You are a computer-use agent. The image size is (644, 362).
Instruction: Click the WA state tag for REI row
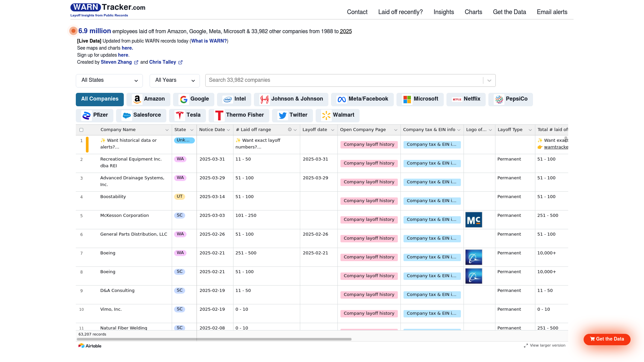[180, 159]
